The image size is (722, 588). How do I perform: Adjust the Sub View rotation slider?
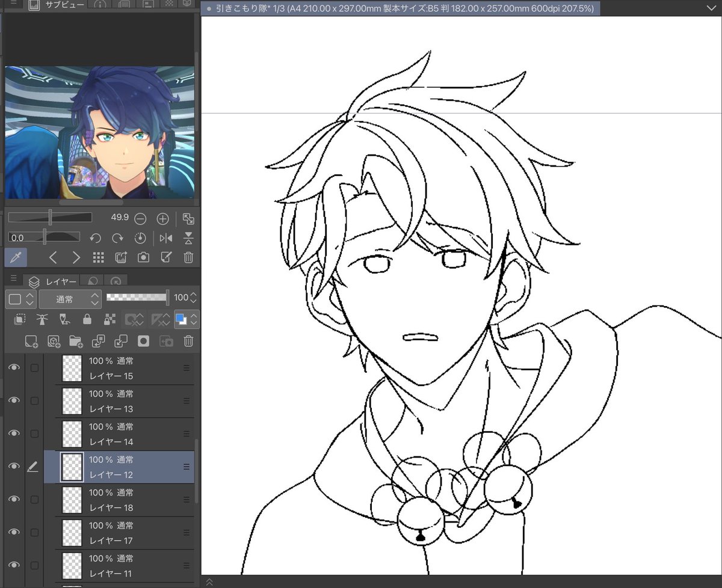44,237
